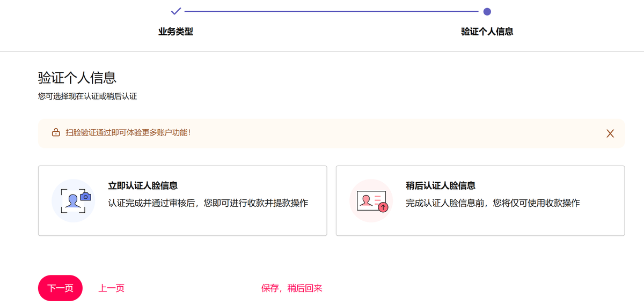Click the ID card upload illustration icon
Viewport: 644px width, 306px height.
coord(371,201)
